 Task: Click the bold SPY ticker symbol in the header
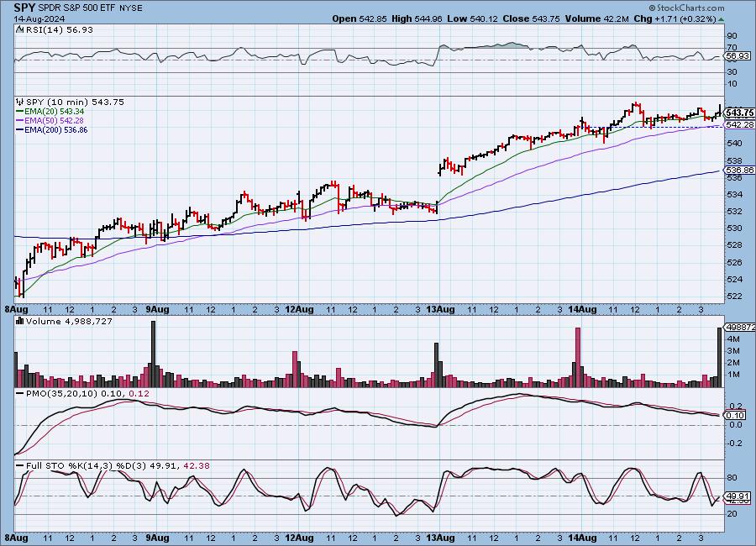pyautogui.click(x=24, y=8)
